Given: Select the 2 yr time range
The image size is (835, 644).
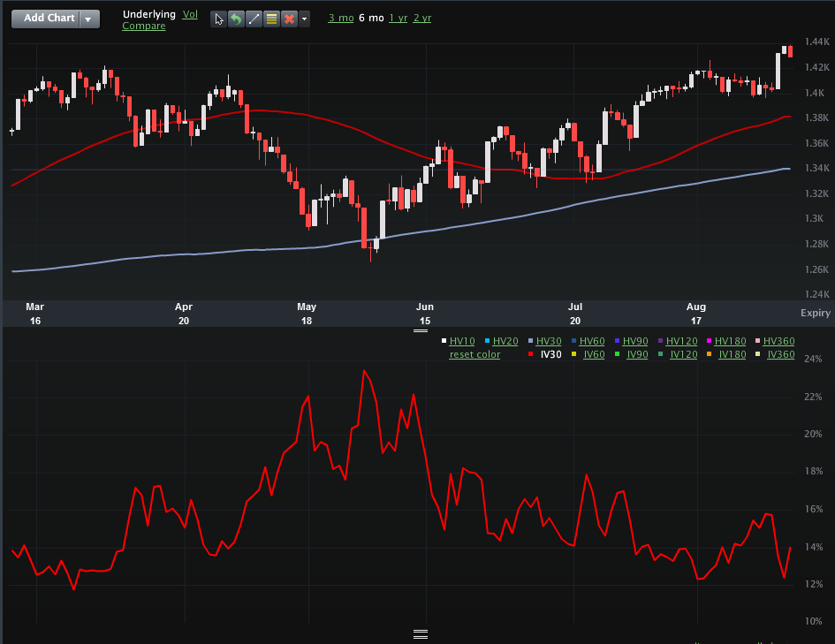Looking at the screenshot, I should 422,18.
